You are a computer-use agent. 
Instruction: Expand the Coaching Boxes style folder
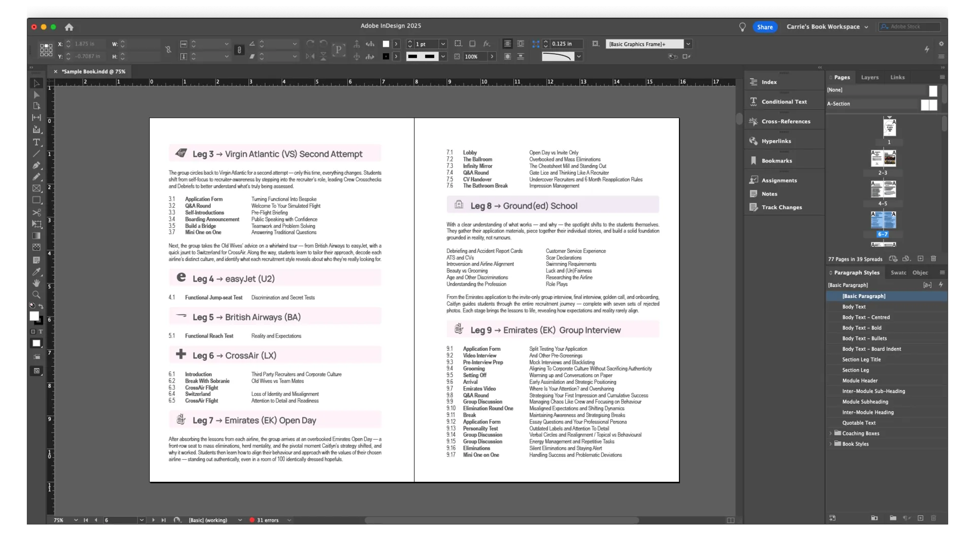[x=831, y=433]
